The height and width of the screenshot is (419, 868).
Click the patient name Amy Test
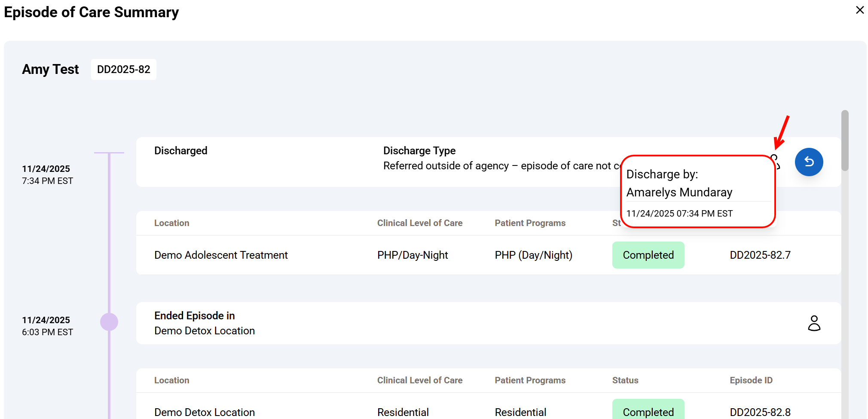[x=50, y=70]
